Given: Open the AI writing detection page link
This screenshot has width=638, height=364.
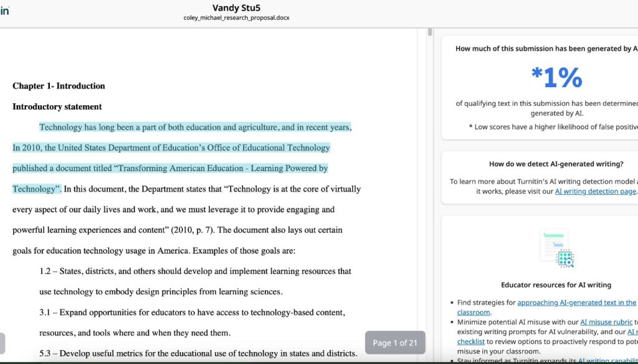Looking at the screenshot, I should click(x=596, y=191).
